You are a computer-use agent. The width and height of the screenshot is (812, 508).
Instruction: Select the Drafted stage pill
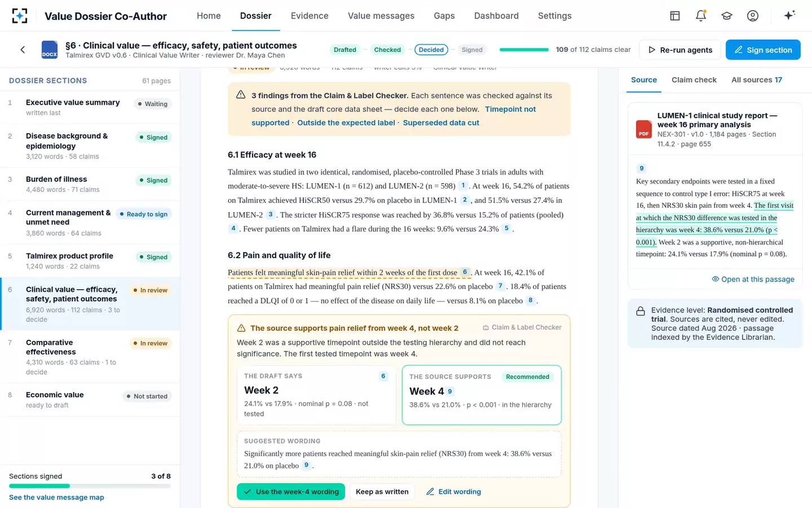345,50
